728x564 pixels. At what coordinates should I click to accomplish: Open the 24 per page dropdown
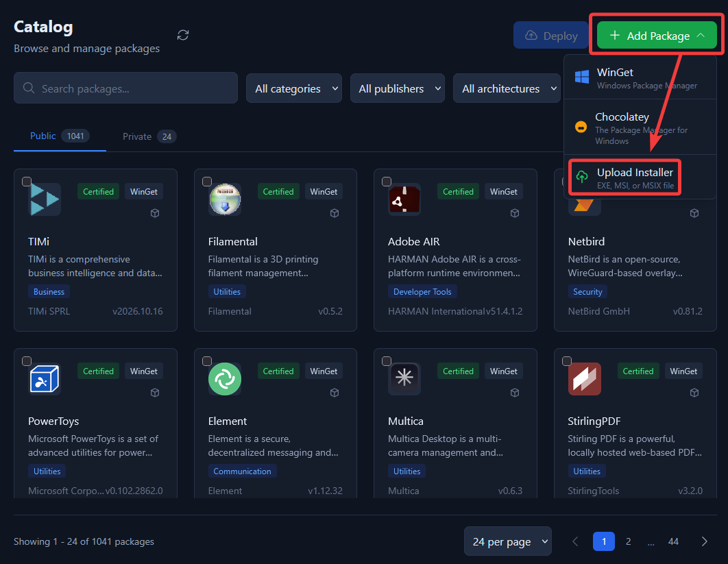click(508, 541)
